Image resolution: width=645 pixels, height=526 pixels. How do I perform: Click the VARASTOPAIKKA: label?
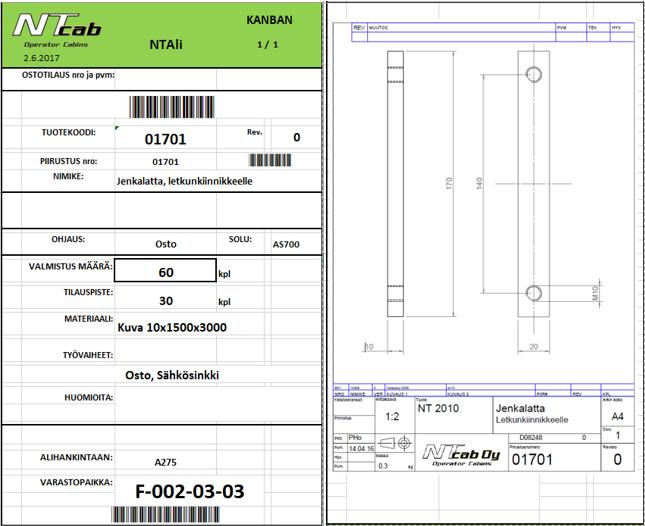76,482
